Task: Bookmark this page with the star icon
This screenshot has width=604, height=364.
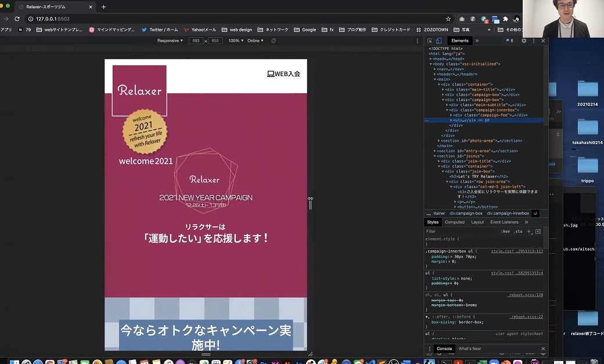Action: tap(448, 19)
